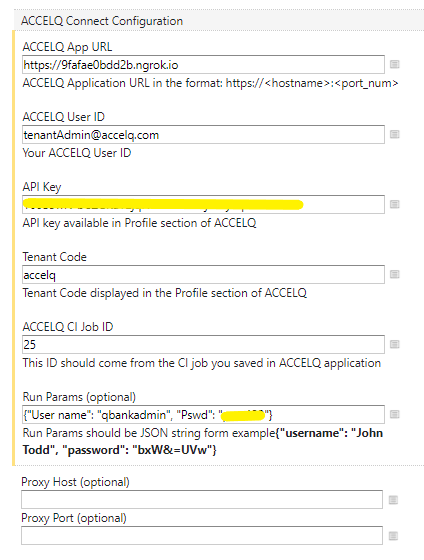Image resolution: width=424 pixels, height=560 pixels.
Task: Focus the ACCELQ App URL input field
Action: [x=203, y=65]
